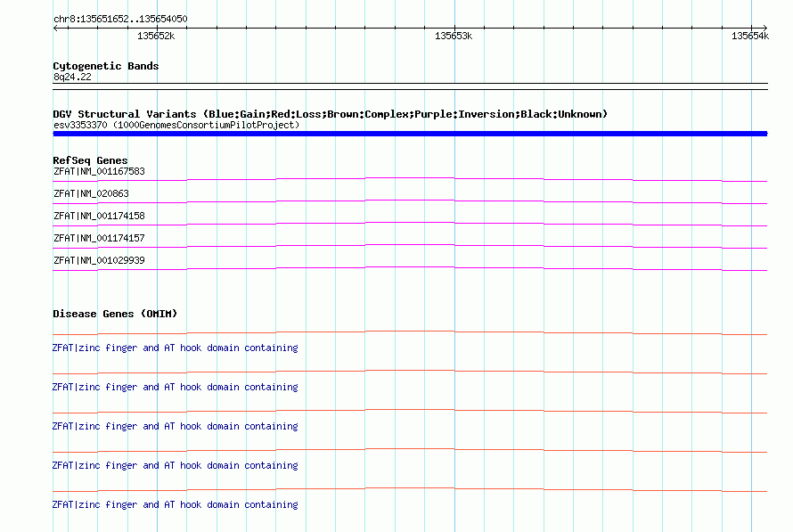793x532 pixels.
Task: Click the magenta line under NM_020863
Action: (x=410, y=201)
